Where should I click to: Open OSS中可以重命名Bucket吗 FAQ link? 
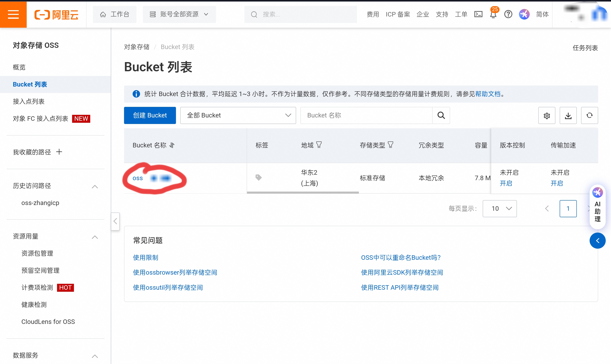(x=401, y=258)
